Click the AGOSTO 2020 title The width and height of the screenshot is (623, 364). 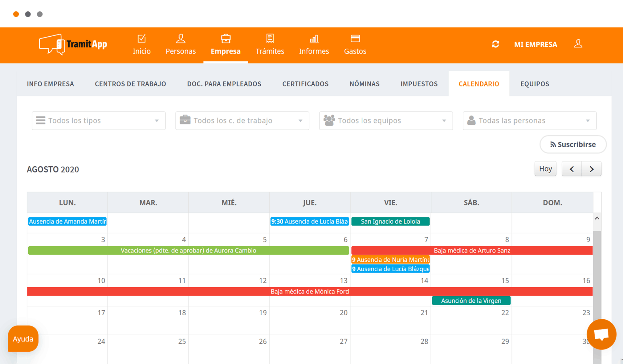click(x=53, y=169)
